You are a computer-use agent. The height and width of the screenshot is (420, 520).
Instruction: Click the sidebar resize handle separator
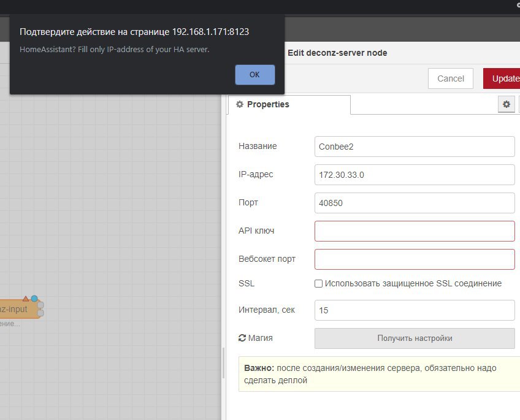(x=224, y=363)
